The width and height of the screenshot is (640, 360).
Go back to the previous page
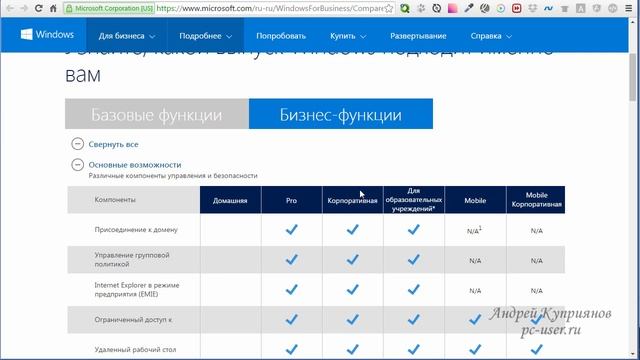click(x=10, y=8)
